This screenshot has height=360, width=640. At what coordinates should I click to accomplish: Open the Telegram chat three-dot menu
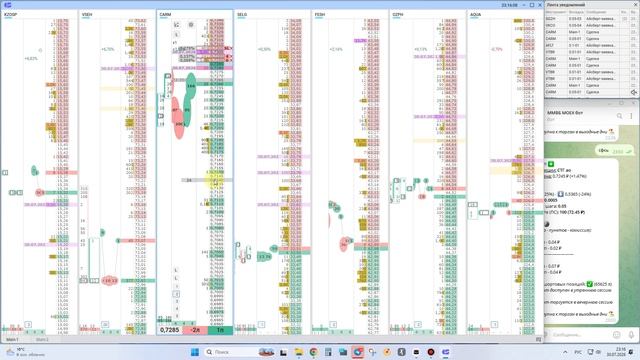631,116
